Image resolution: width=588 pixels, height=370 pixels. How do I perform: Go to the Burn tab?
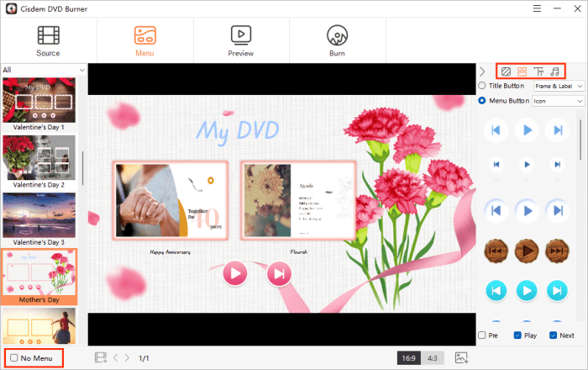337,40
